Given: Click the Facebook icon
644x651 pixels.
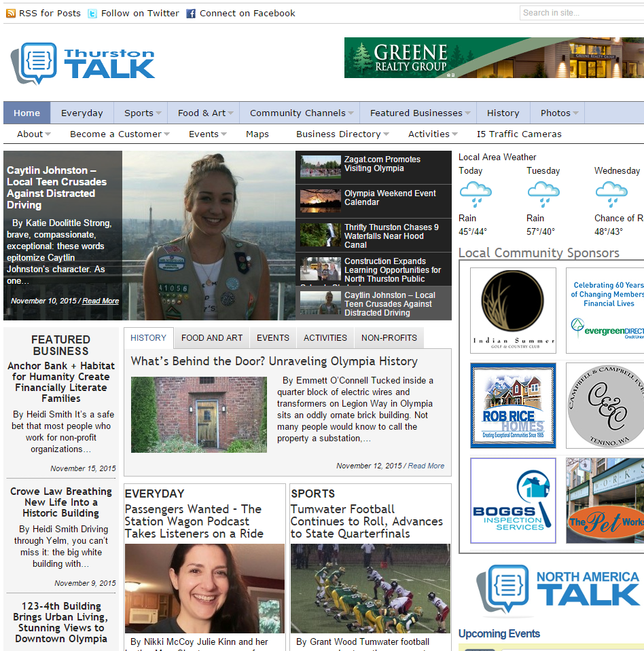Looking at the screenshot, I should (x=191, y=14).
